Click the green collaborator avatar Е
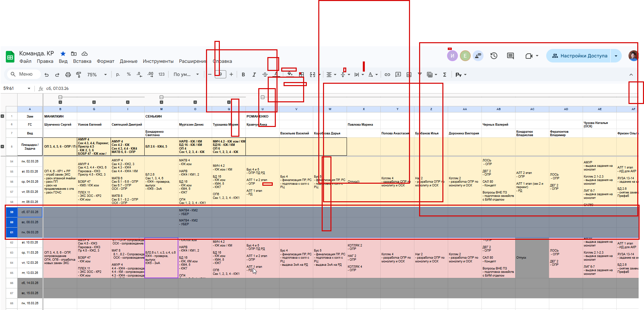 tap(465, 56)
